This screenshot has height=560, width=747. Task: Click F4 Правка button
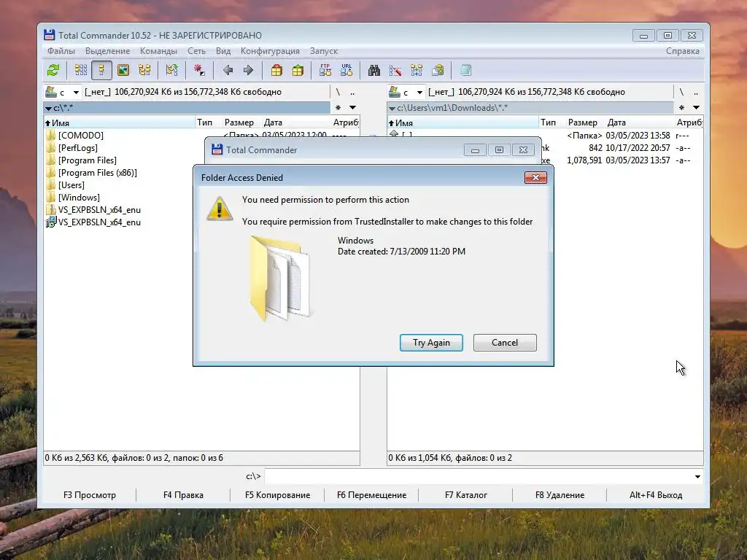coord(183,495)
